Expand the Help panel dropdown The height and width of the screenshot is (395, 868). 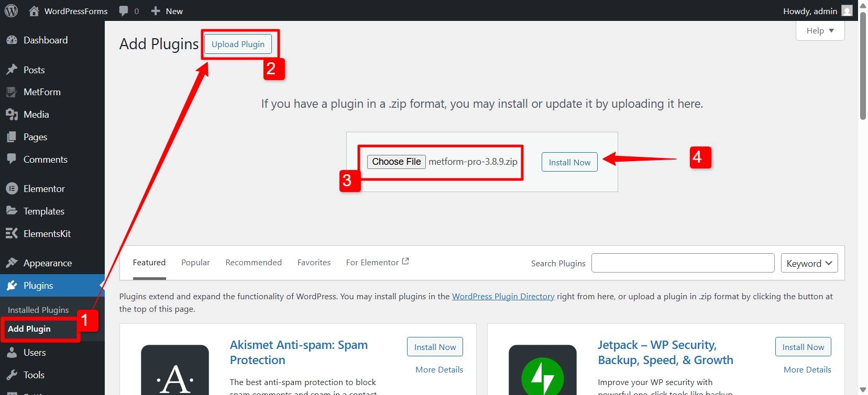(x=820, y=30)
